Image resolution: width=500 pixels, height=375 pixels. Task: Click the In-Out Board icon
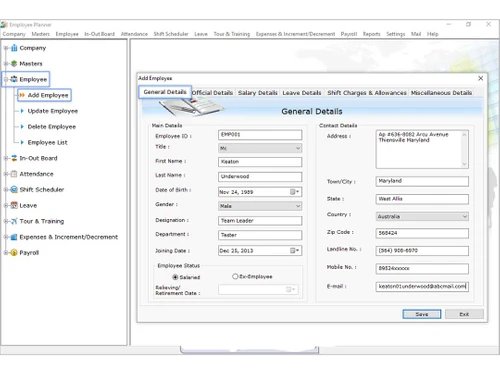coord(14,158)
